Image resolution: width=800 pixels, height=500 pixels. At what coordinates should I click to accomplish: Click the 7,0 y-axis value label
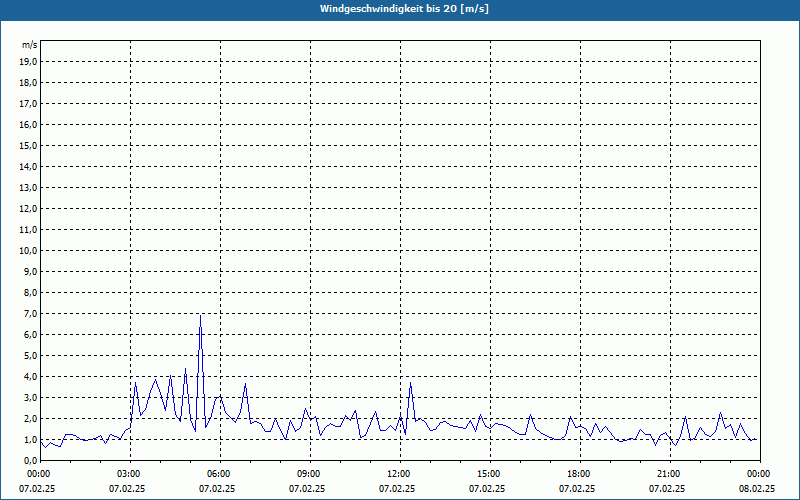(30, 313)
